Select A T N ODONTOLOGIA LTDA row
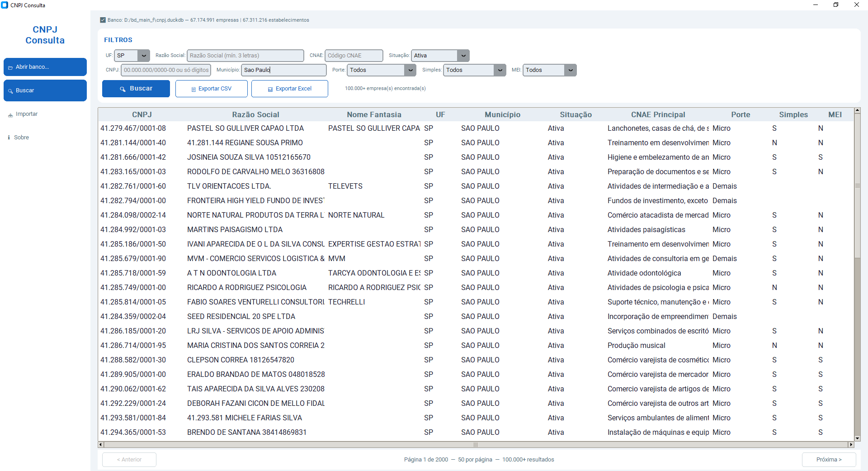 coord(476,273)
